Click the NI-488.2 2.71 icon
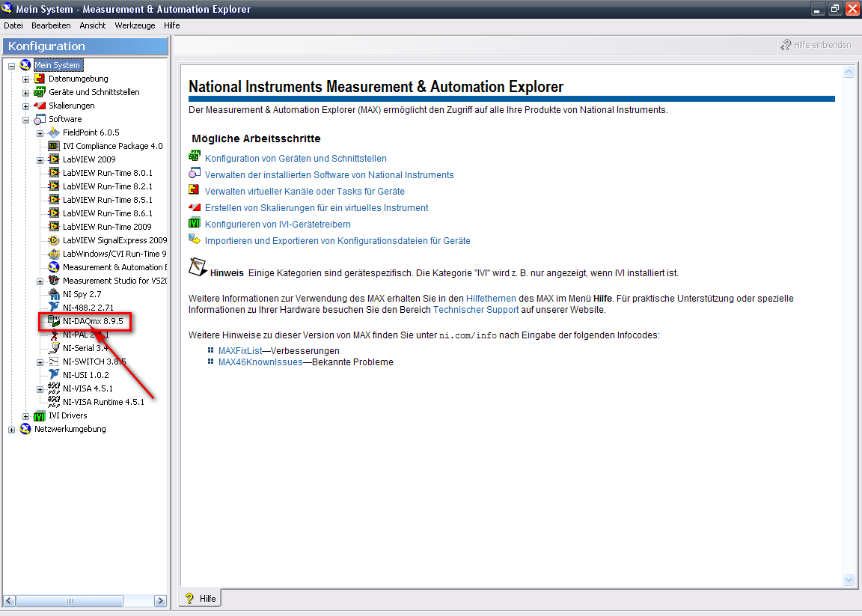This screenshot has width=862, height=616. coord(54,308)
